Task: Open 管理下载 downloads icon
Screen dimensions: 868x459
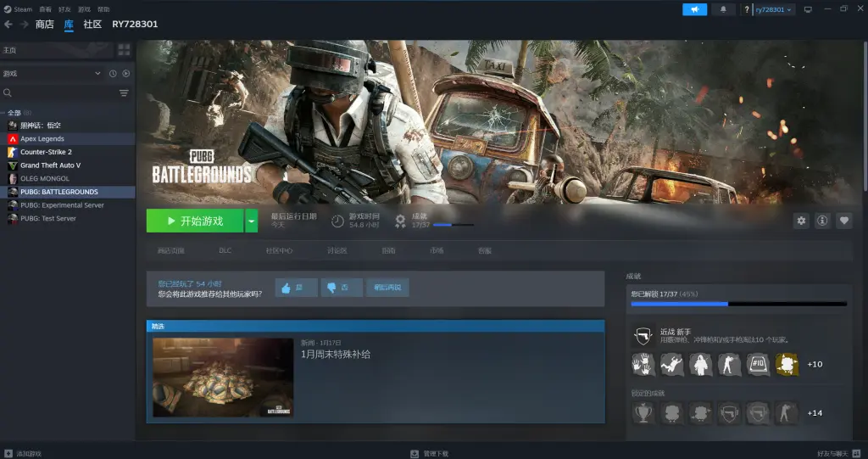Action: (x=414, y=453)
